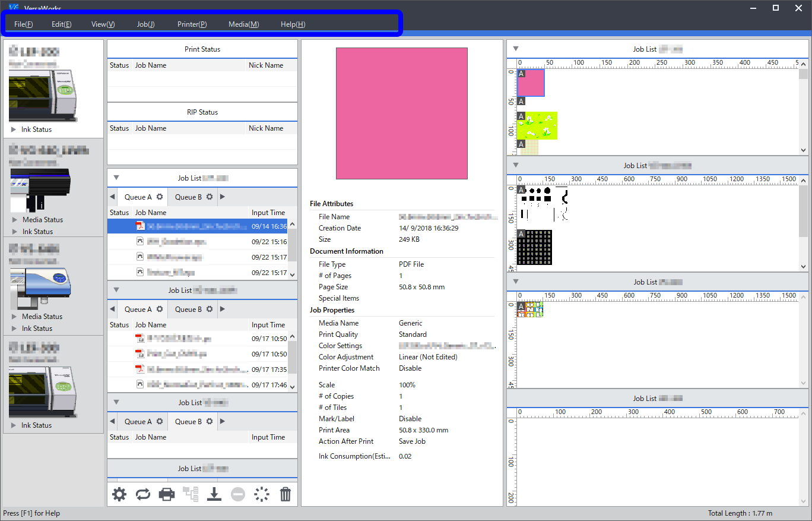
Task: Select the black wide-format printer in the printer list
Action: [x=40, y=187]
